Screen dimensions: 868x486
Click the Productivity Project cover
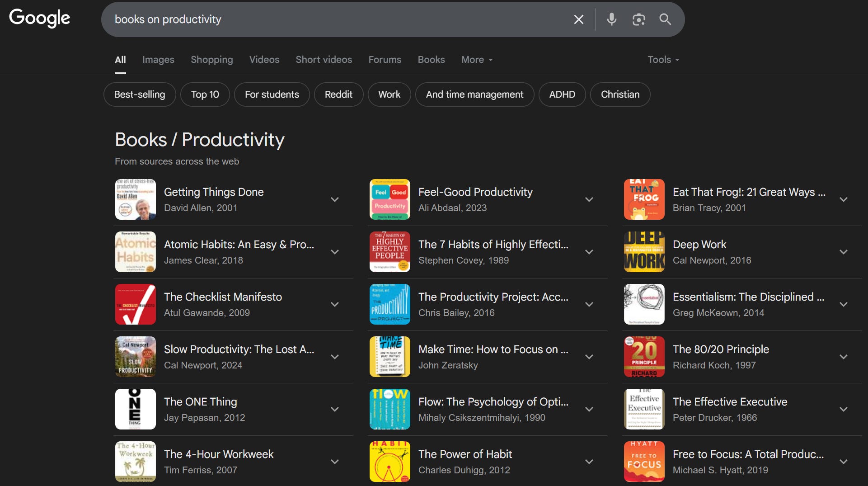(390, 304)
